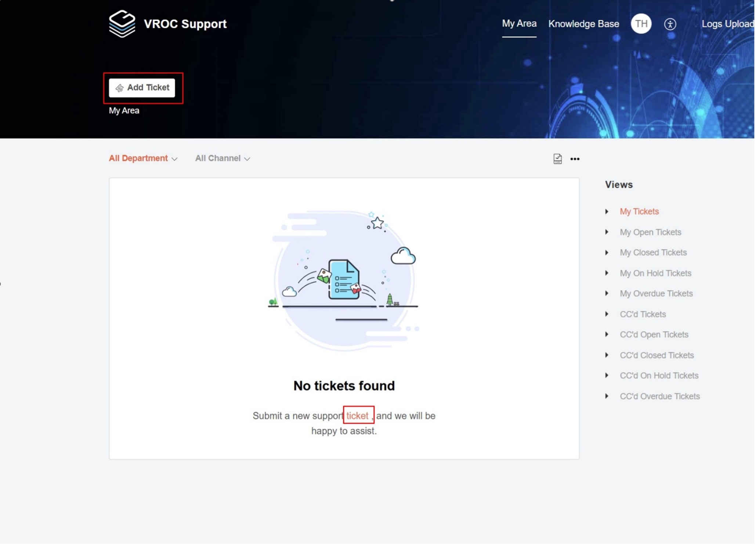This screenshot has height=545, width=756.
Task: Expand the arrow beside CC'd Tickets
Action: pos(607,314)
